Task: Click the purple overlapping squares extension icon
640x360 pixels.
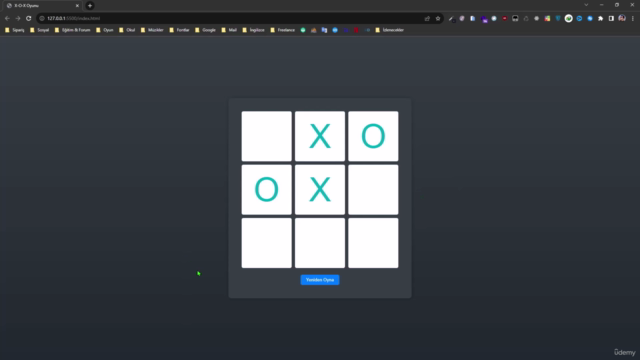Action: coord(484,19)
